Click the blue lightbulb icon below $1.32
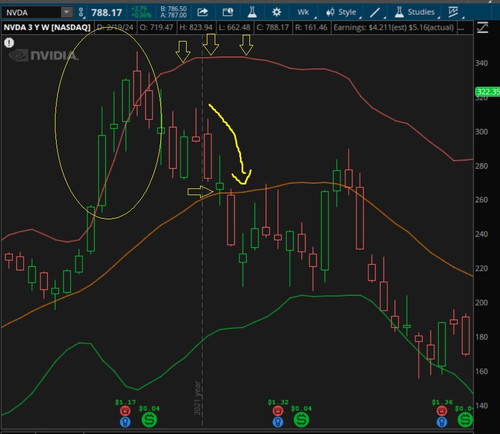This screenshot has width=500, height=434. [x=278, y=422]
